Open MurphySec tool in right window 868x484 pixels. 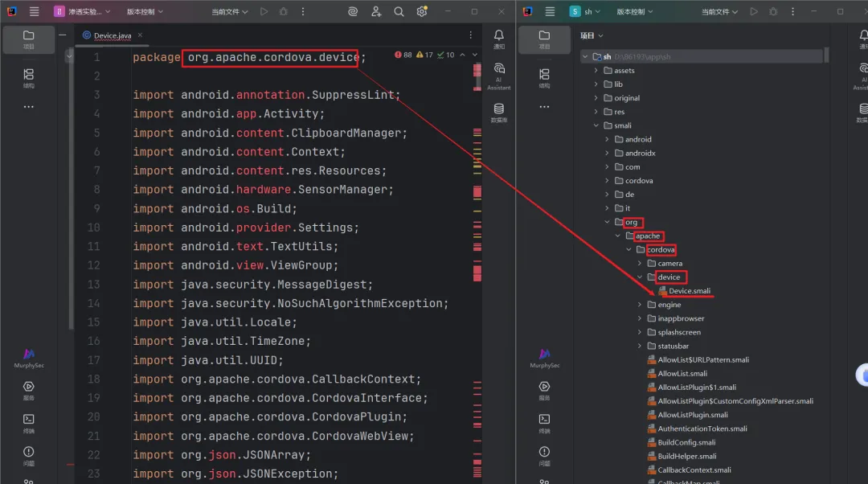(x=545, y=359)
